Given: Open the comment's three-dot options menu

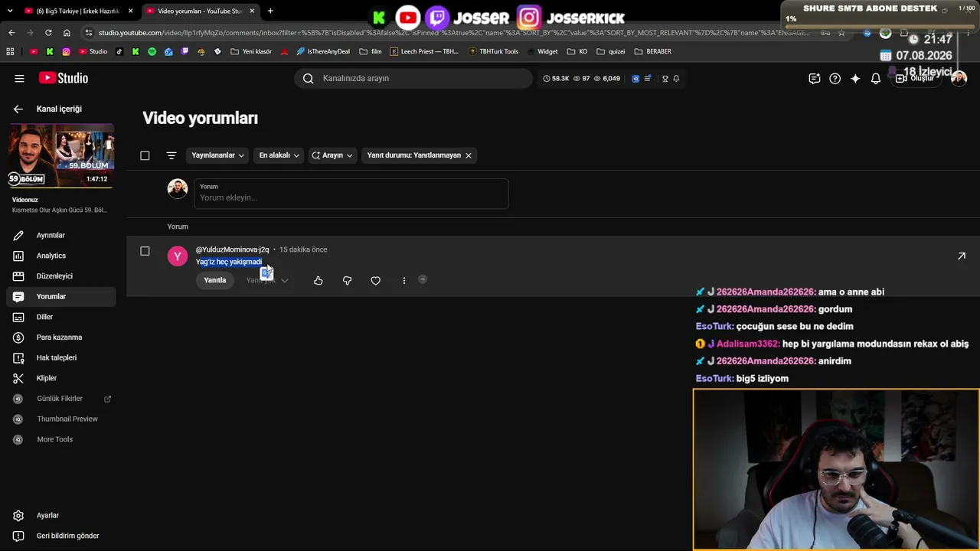Looking at the screenshot, I should pyautogui.click(x=404, y=281).
